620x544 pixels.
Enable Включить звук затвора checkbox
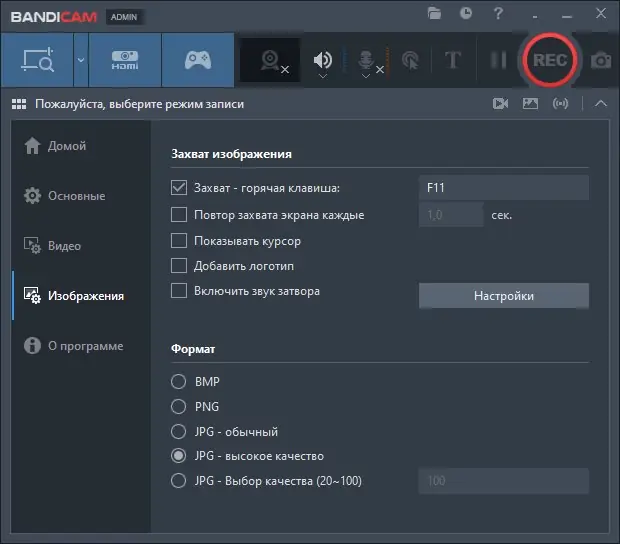tap(179, 291)
